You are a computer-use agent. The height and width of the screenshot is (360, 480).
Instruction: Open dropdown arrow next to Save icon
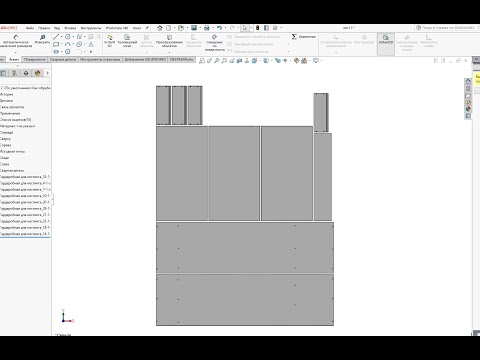tap(200, 28)
